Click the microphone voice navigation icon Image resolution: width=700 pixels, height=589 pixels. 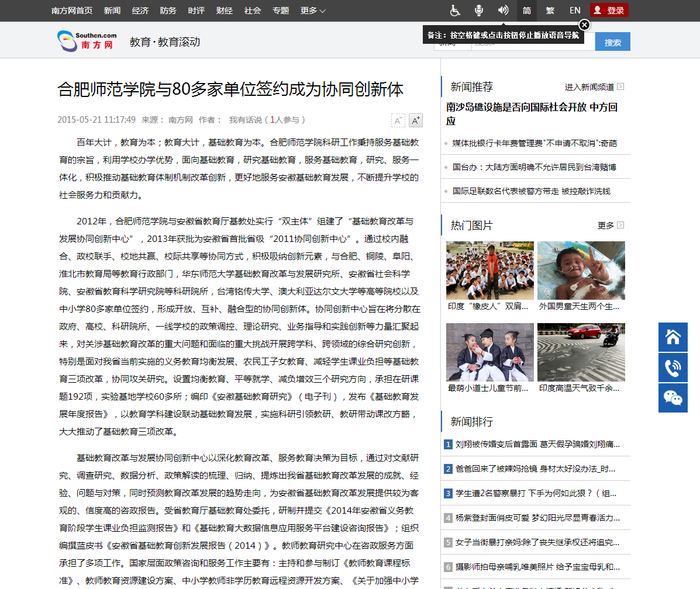click(x=478, y=11)
